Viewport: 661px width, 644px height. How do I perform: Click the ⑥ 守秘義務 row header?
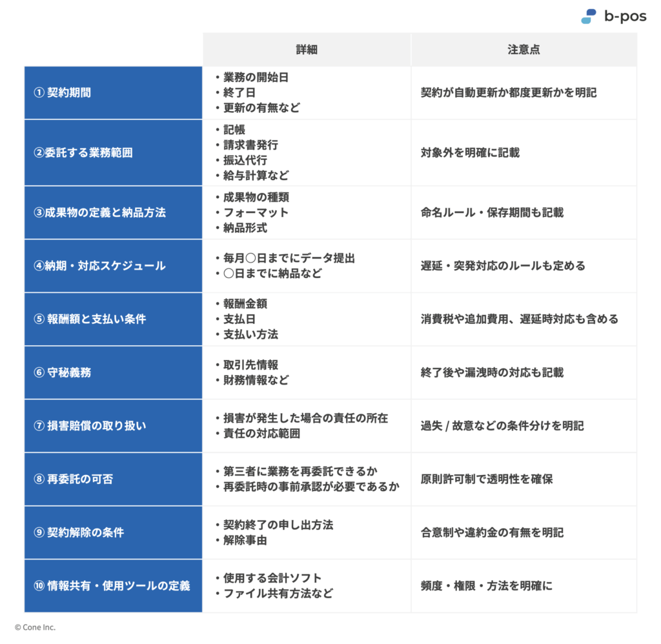tap(114, 372)
